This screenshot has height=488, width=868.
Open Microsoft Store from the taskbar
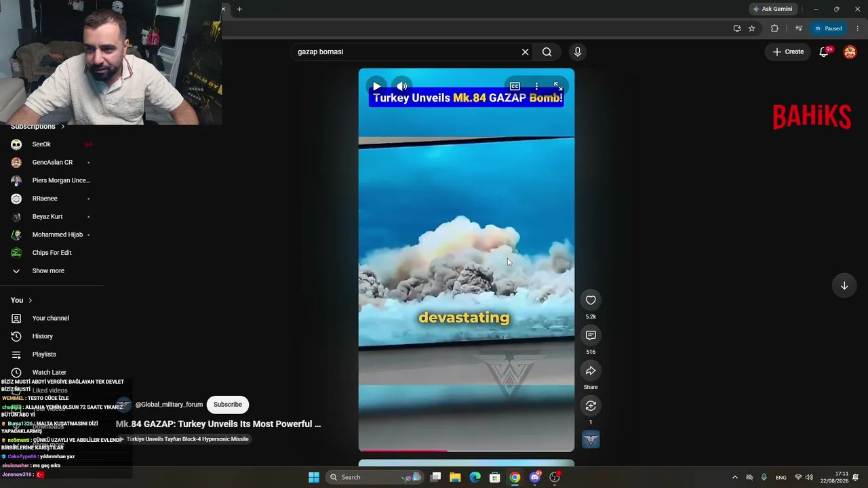tap(495, 477)
